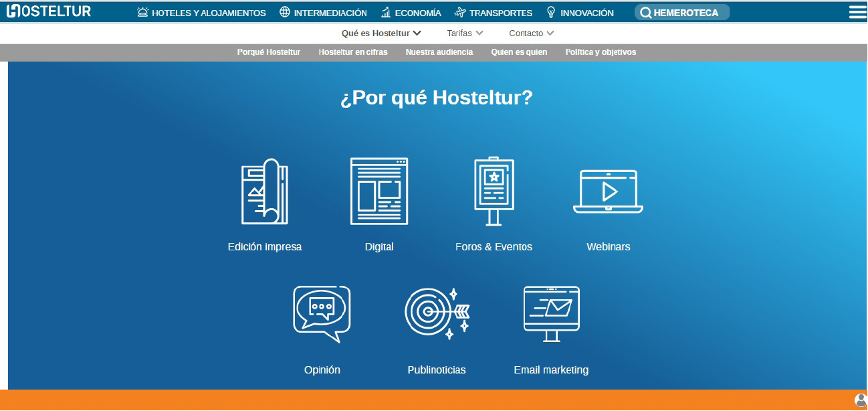This screenshot has width=868, height=411.
Task: Open Hoteles y Alojamientos section
Action: point(201,13)
